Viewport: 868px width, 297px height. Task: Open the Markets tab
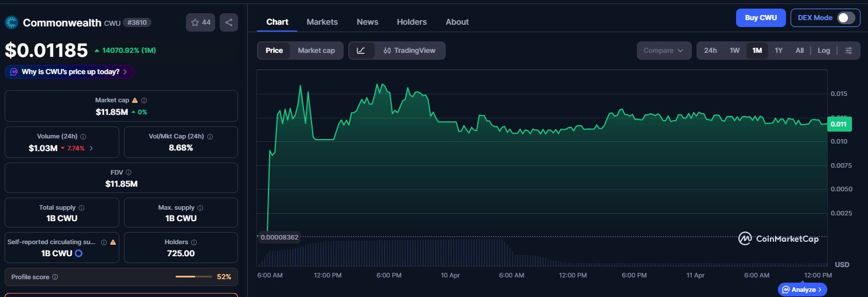click(x=322, y=22)
